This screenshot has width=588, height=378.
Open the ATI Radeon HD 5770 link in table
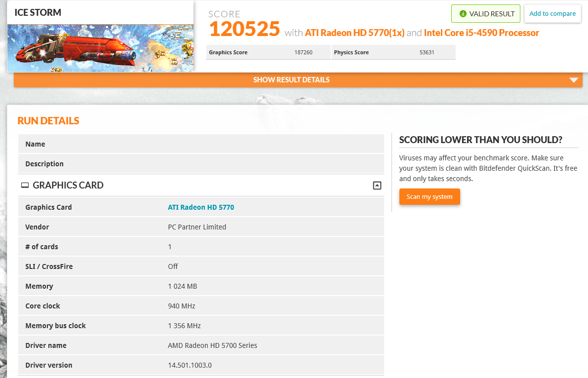201,207
